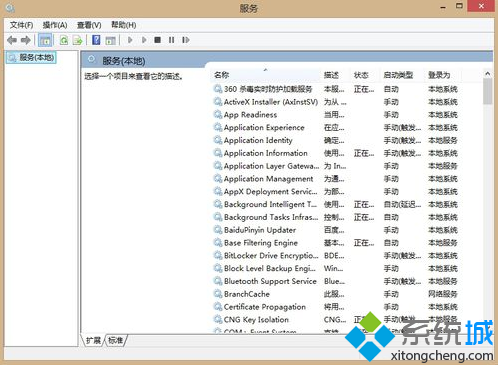Sort by the 状态 column header
This screenshot has width=498, height=366.
(365, 75)
